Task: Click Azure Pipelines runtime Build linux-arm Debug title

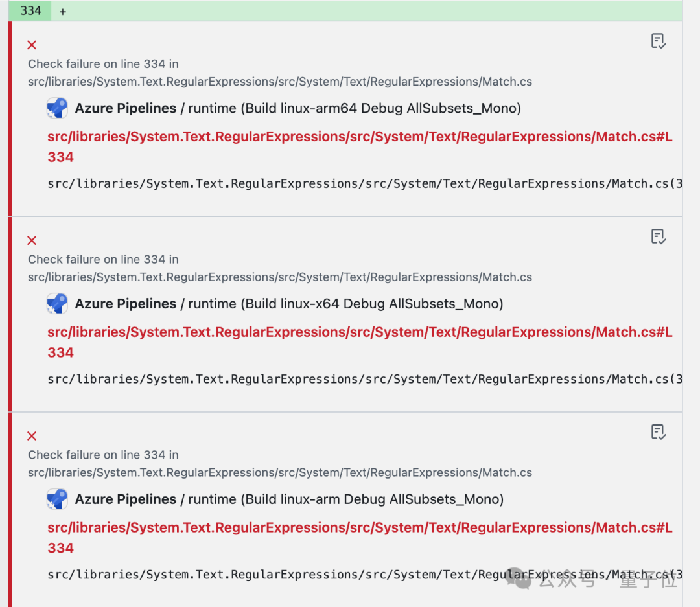Action: coord(289,499)
